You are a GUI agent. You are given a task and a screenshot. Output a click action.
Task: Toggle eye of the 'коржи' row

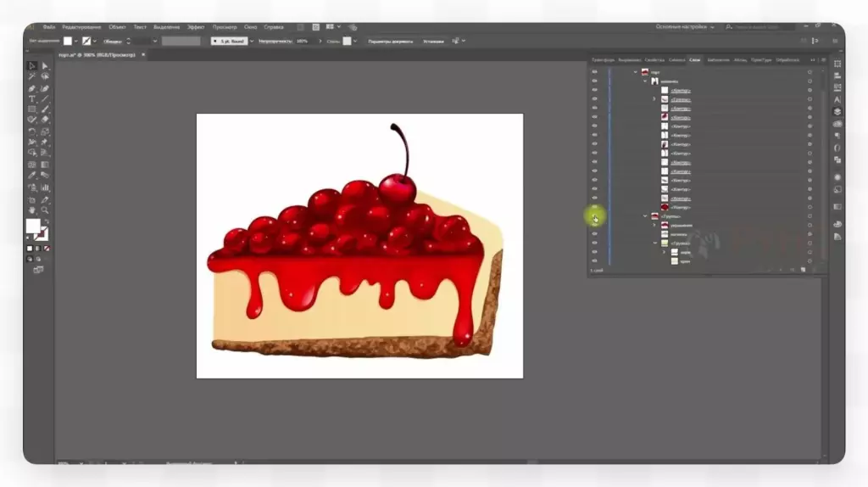pos(594,252)
